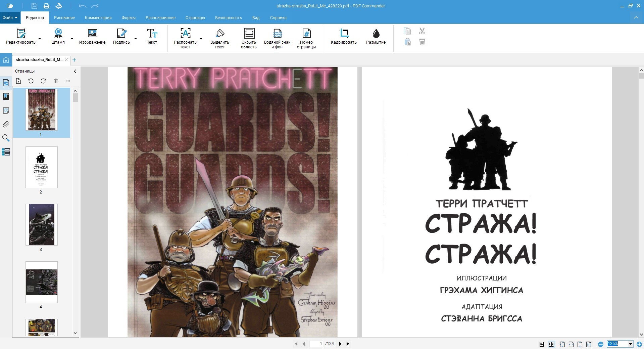Viewport: 644px width, 349px height.
Task: Delete the selected page with the trash icon
Action: click(x=56, y=81)
